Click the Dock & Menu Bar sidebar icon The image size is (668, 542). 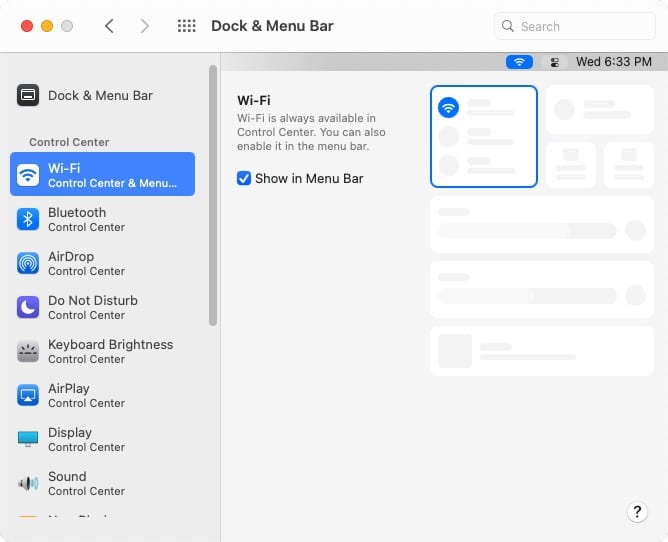(28, 95)
